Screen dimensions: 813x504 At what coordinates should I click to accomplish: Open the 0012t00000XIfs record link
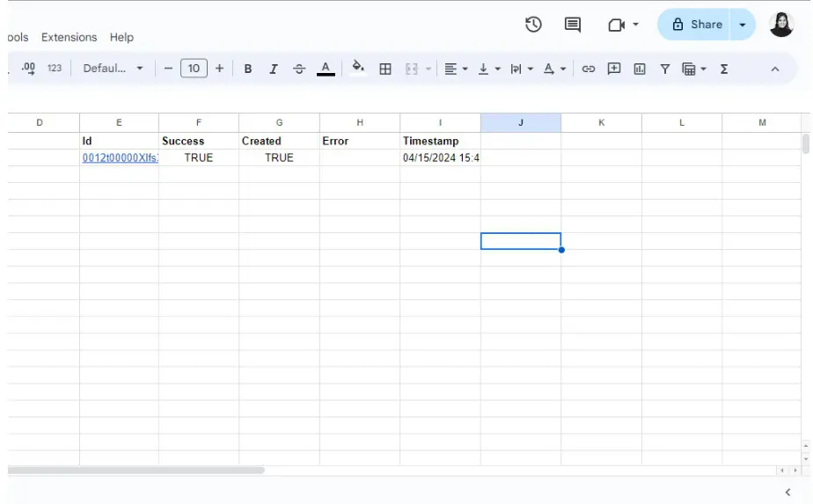point(120,157)
